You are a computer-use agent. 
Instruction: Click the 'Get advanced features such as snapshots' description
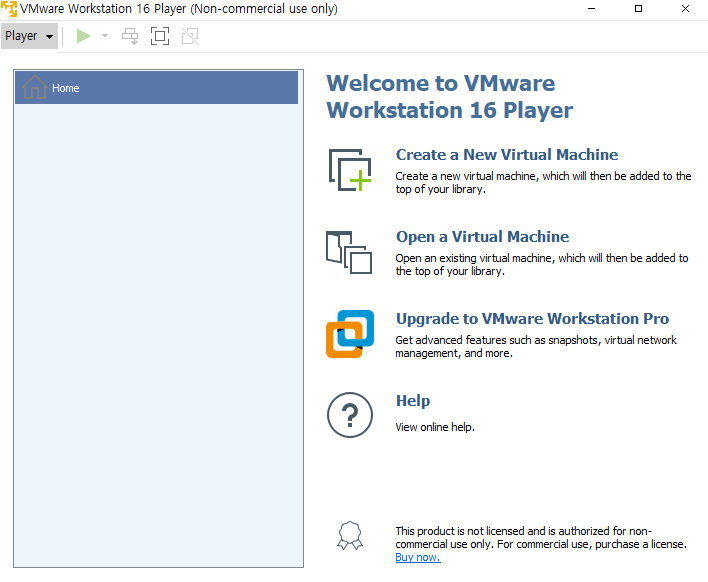point(536,346)
